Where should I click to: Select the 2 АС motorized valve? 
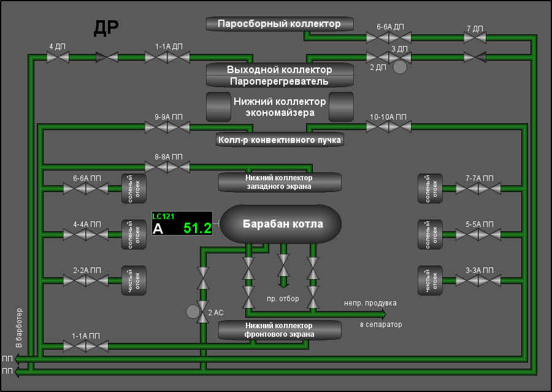click(203, 312)
